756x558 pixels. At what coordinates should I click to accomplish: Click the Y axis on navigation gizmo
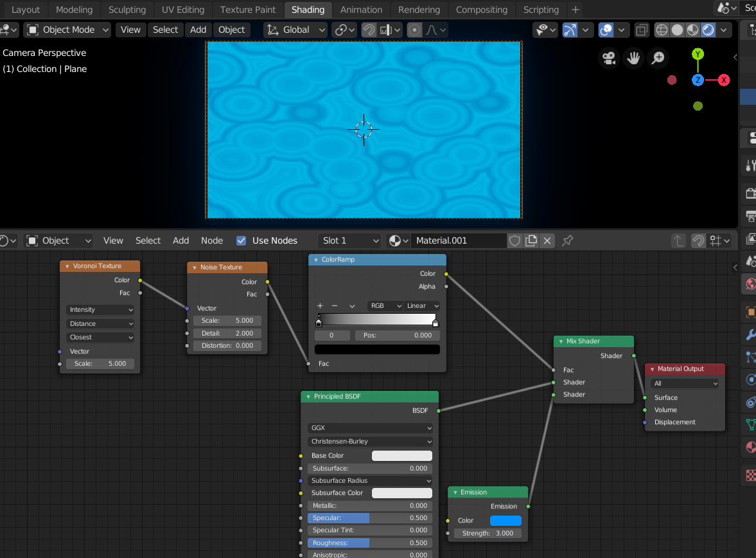tap(698, 54)
